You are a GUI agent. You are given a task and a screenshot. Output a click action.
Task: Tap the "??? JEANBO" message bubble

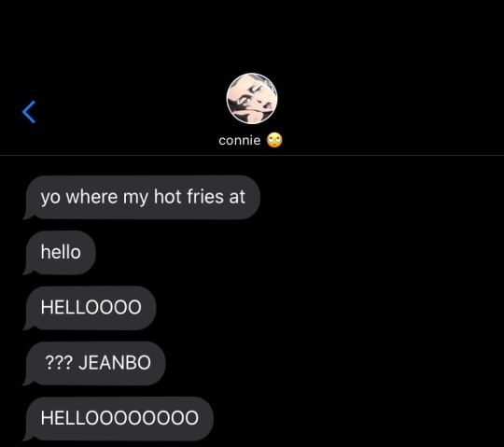point(94,363)
